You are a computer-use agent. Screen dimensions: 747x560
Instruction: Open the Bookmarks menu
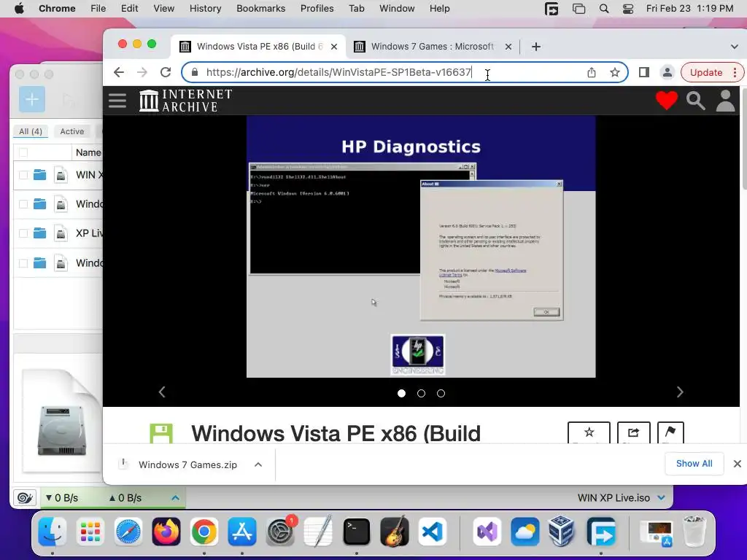260,9
